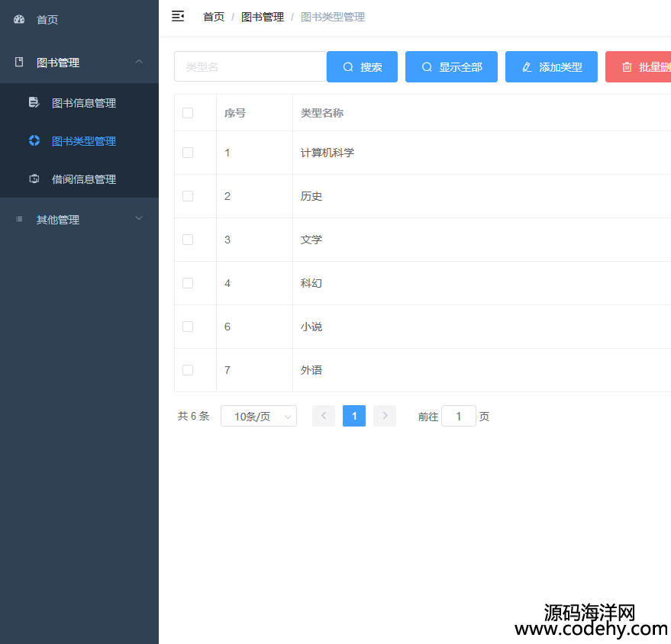
Task: Collapse the 图书管理 menu chevron
Action: (x=138, y=62)
